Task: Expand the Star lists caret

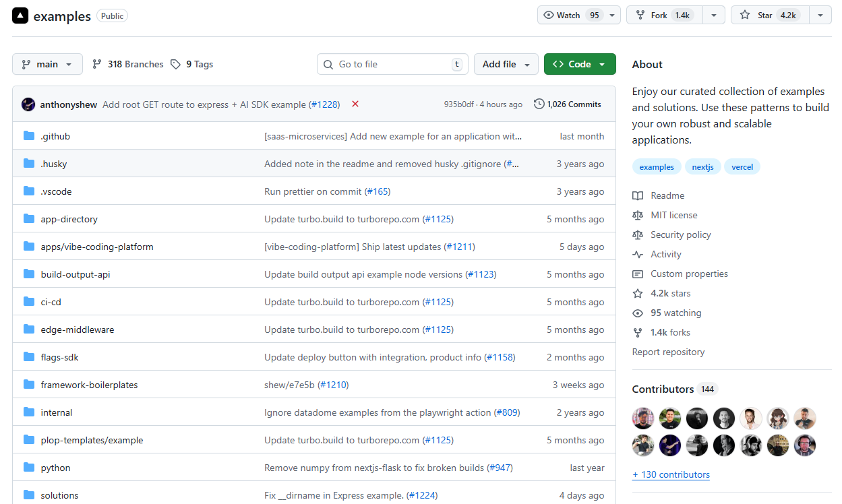Action: [820, 15]
